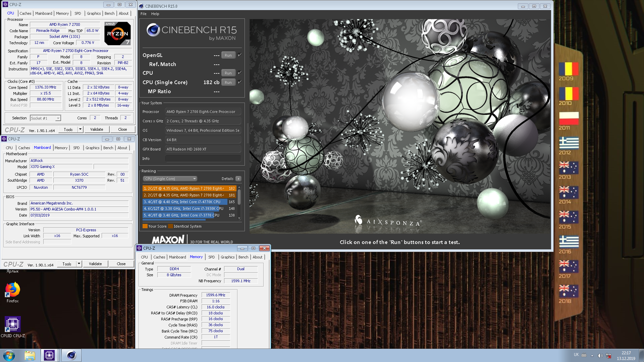Open the Tools dropdown arrow in the CPU tab window
644x362 pixels.
[80, 129]
